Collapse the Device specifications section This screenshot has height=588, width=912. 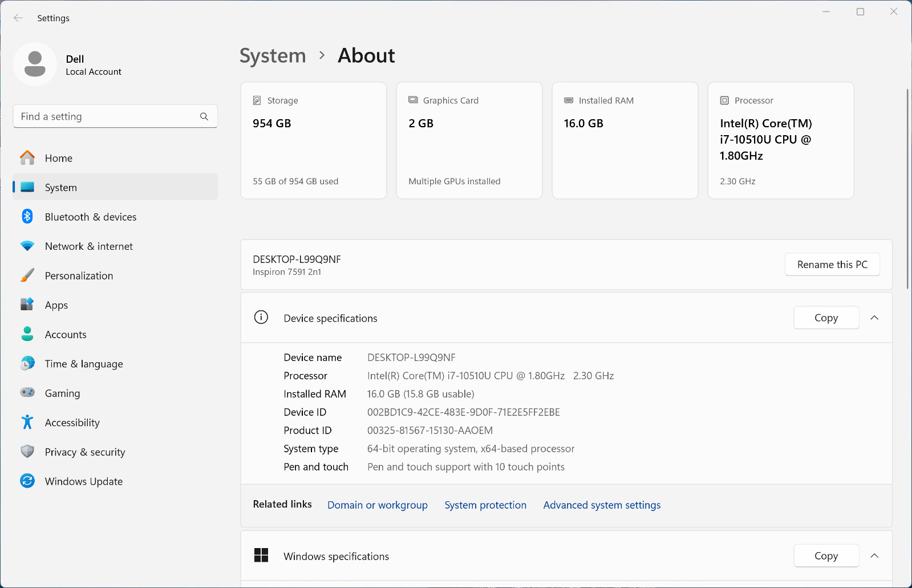(x=874, y=318)
